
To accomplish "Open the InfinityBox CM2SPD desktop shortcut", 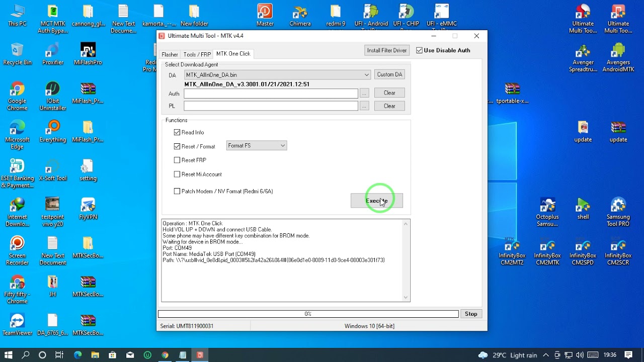I will pyautogui.click(x=583, y=251).
